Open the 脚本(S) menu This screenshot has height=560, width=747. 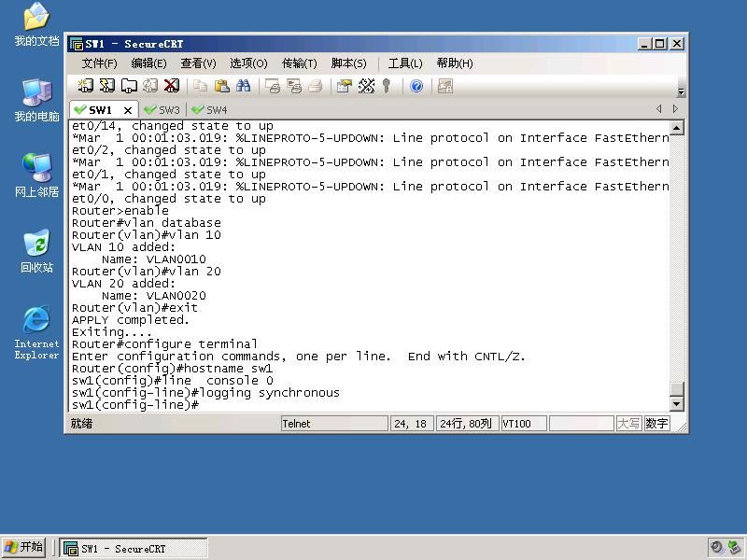[x=348, y=63]
